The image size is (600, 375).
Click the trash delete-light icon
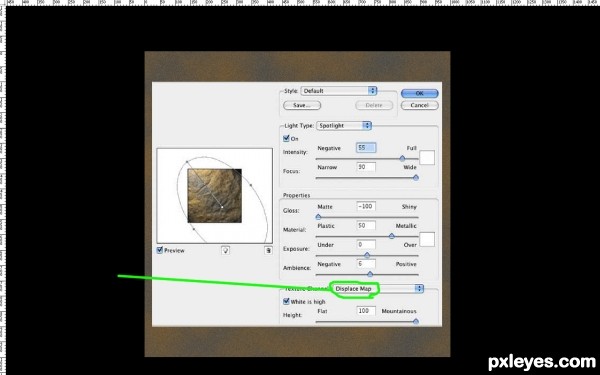click(268, 250)
